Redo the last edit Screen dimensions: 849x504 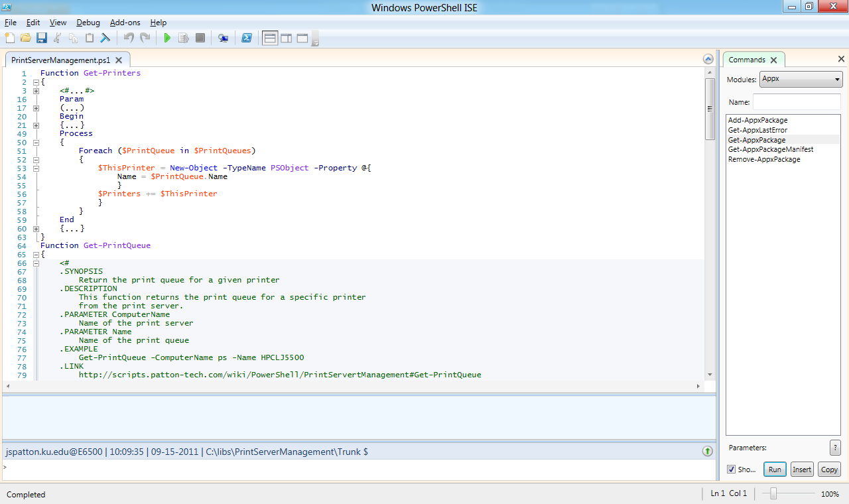145,38
